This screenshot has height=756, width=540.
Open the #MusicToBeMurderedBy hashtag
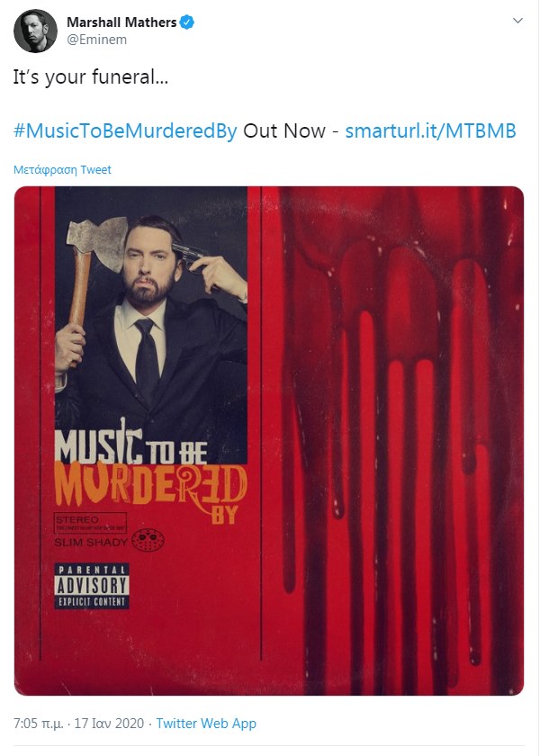tap(125, 130)
